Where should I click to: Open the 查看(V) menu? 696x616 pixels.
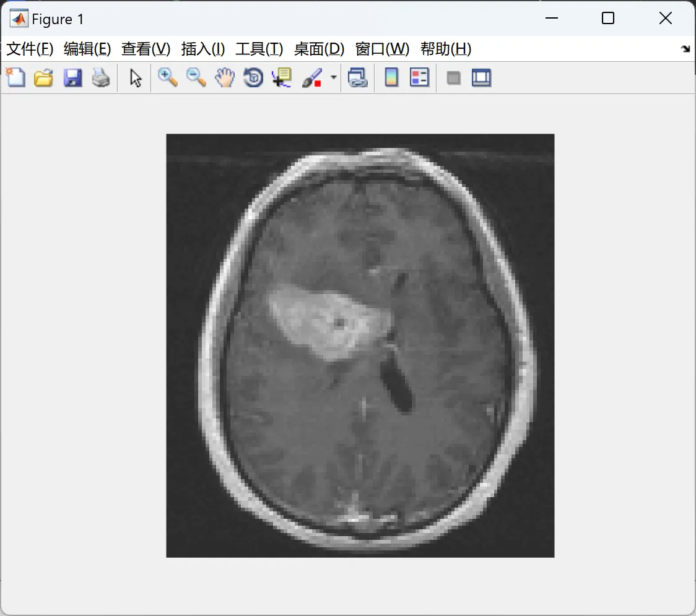tap(146, 49)
